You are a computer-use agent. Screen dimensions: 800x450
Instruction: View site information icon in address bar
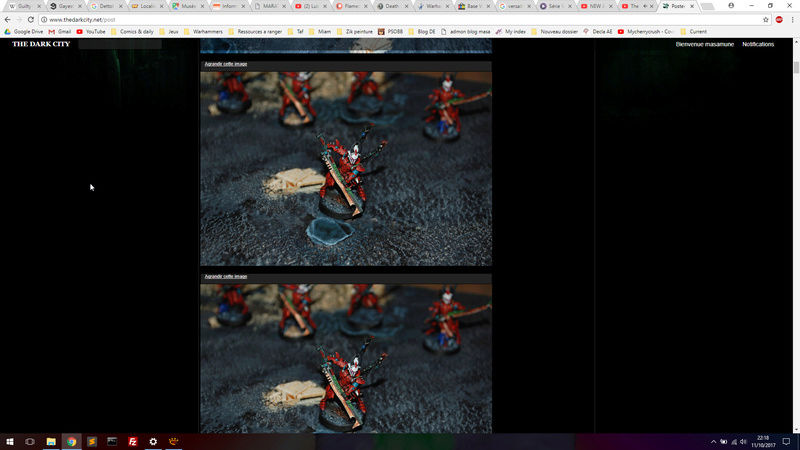click(x=44, y=19)
